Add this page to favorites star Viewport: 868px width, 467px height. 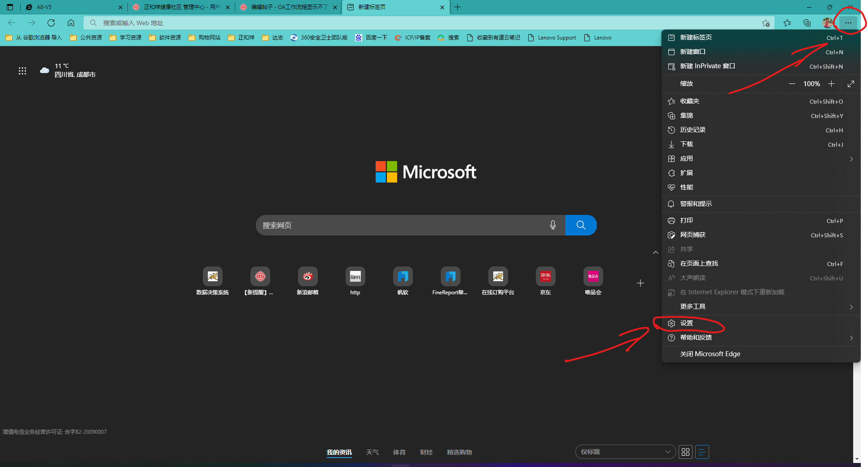(766, 23)
